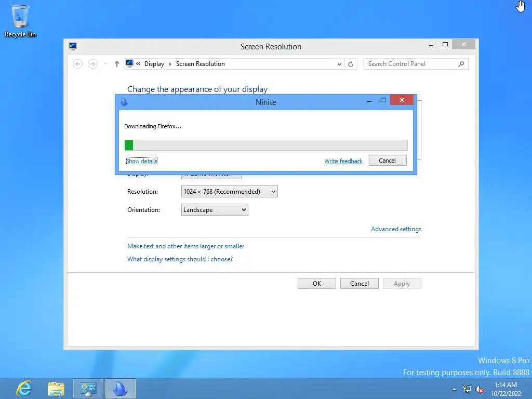Viewport: 532px width, 399px height.
Task: Open recent locations dropdown arrow
Action: pyautogui.click(x=105, y=64)
